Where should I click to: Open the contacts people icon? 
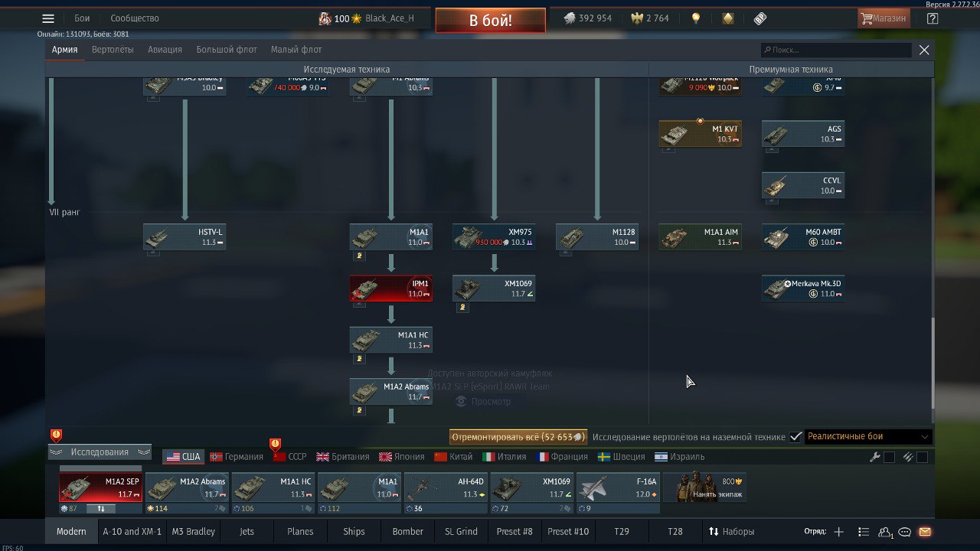[886, 532]
